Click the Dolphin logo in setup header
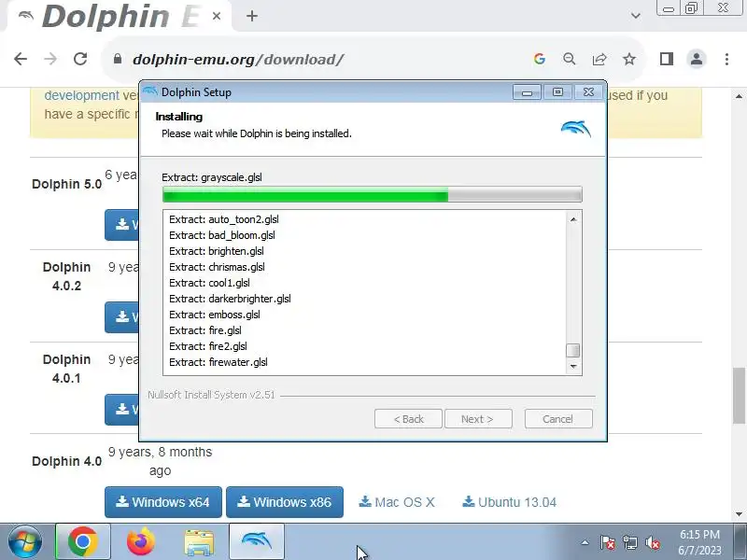Image resolution: width=747 pixels, height=560 pixels. point(576,128)
